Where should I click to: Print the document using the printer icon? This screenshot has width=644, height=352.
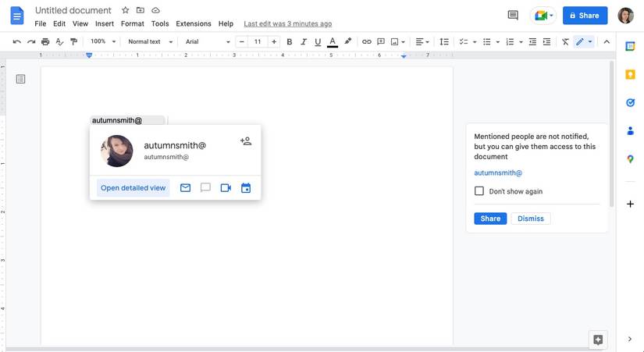45,41
